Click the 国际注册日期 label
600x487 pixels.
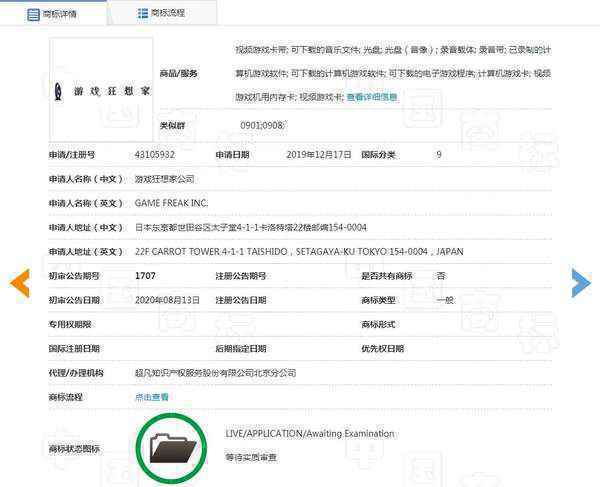74,349
